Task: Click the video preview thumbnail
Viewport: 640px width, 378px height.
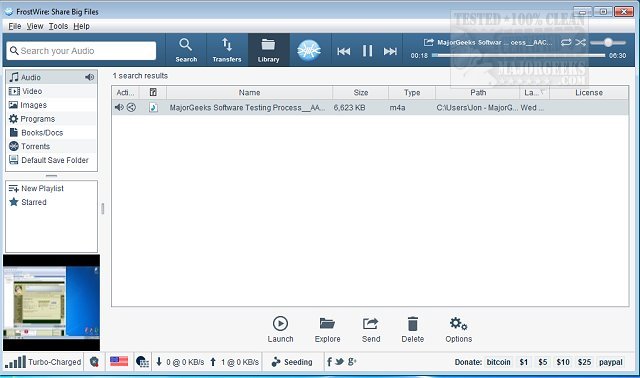Action: [51, 302]
